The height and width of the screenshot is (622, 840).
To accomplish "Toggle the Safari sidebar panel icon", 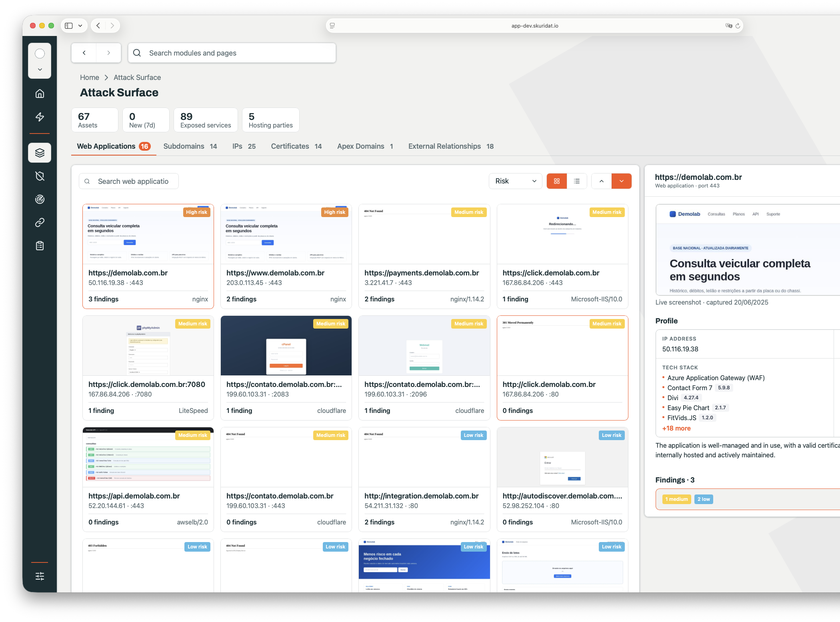I will click(69, 26).
